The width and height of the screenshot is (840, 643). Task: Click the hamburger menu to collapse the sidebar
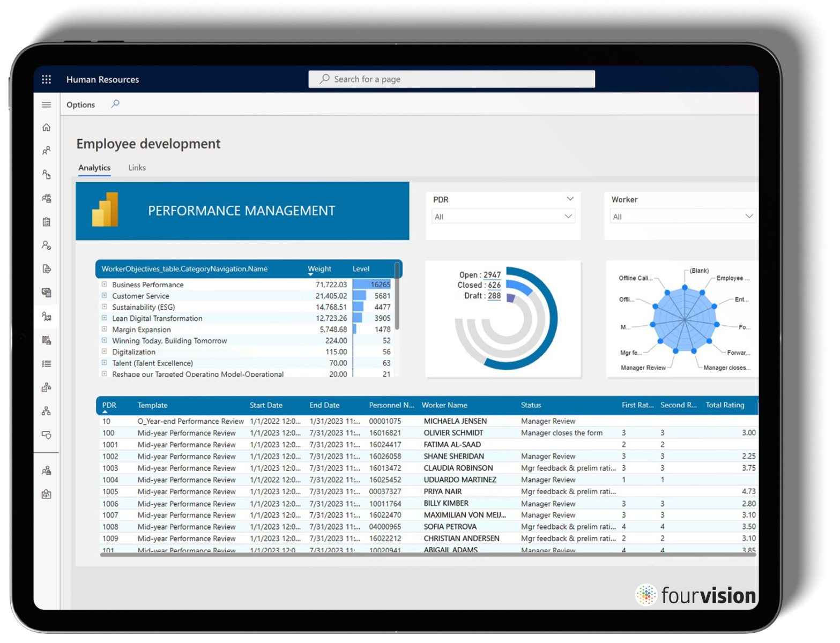click(x=47, y=104)
